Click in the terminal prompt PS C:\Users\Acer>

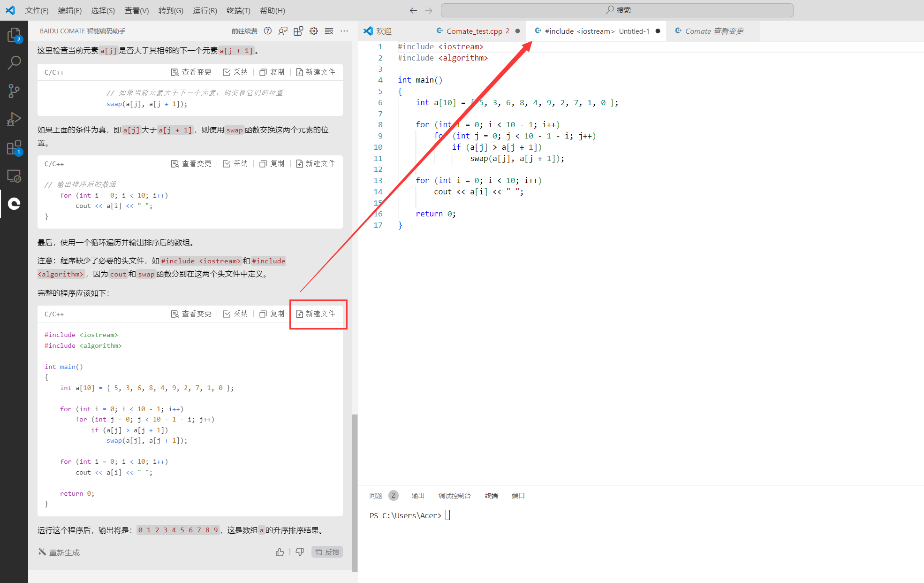(406, 515)
